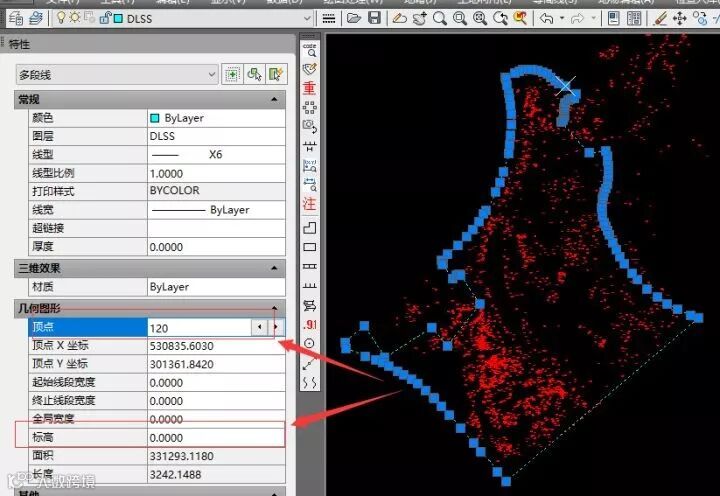This screenshot has width=720, height=496.
Task: Open the Redo history dropdown arrow
Action: 594,18
